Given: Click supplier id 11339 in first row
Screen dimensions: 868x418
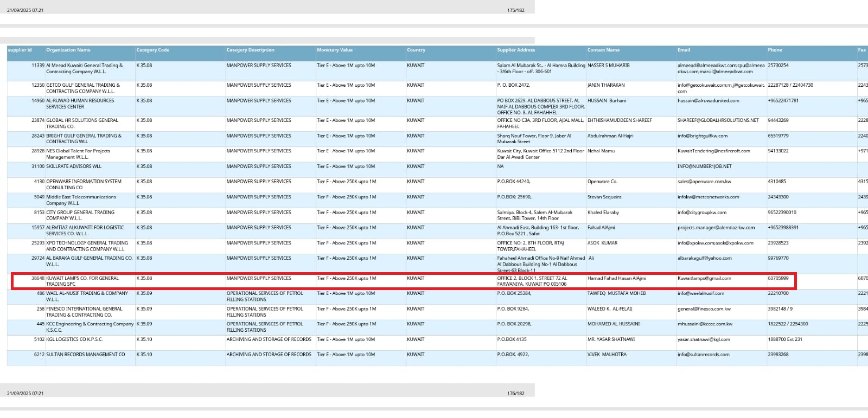Looking at the screenshot, I should (x=37, y=66).
